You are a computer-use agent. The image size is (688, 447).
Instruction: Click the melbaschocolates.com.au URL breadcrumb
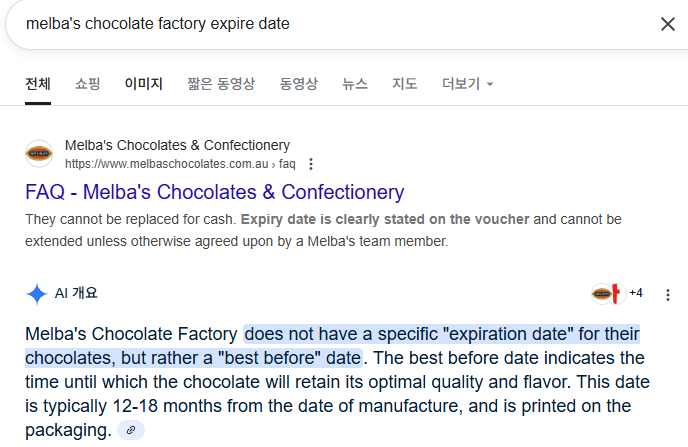(x=180, y=164)
